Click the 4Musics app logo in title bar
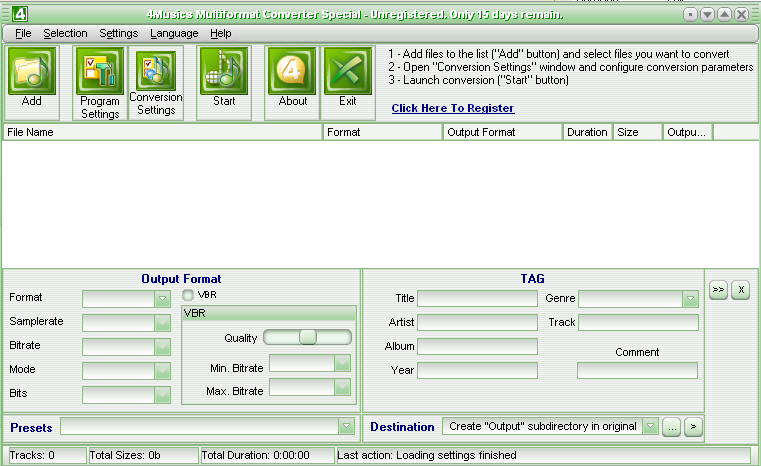Screen dimensions: 761x466 click(x=20, y=14)
